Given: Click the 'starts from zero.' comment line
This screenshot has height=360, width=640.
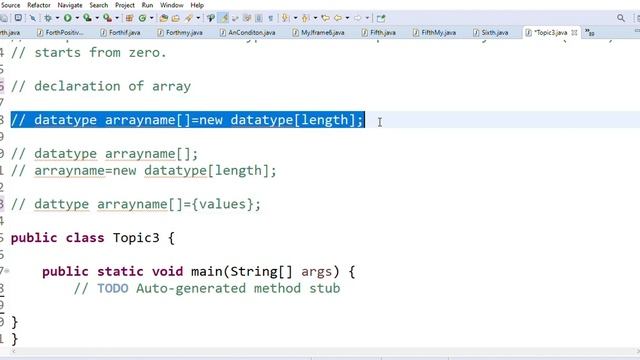Looking at the screenshot, I should click(89, 53).
